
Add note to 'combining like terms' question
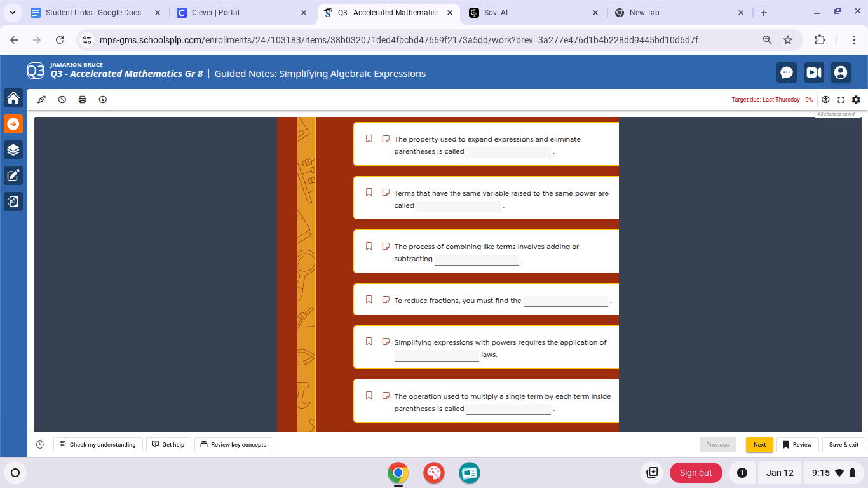pyautogui.click(x=385, y=246)
